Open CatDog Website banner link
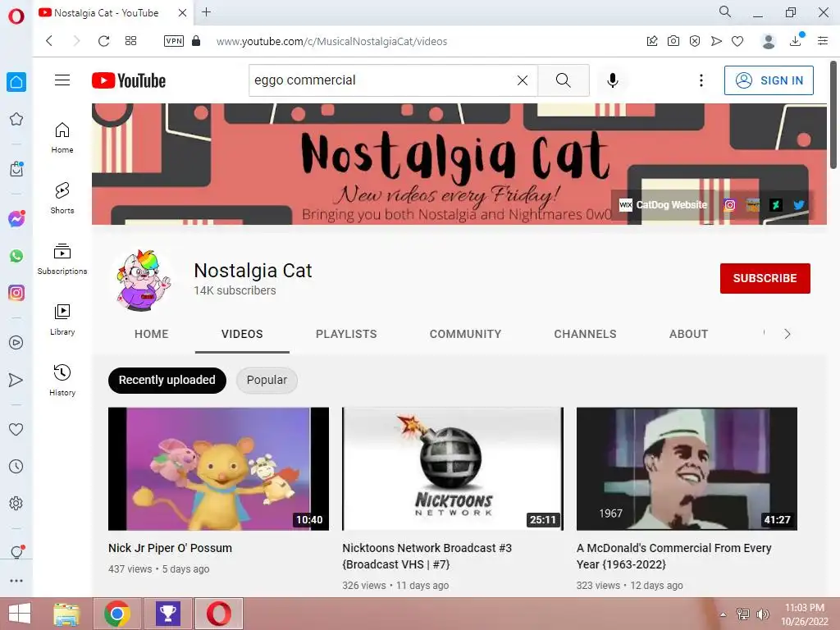 coord(663,205)
